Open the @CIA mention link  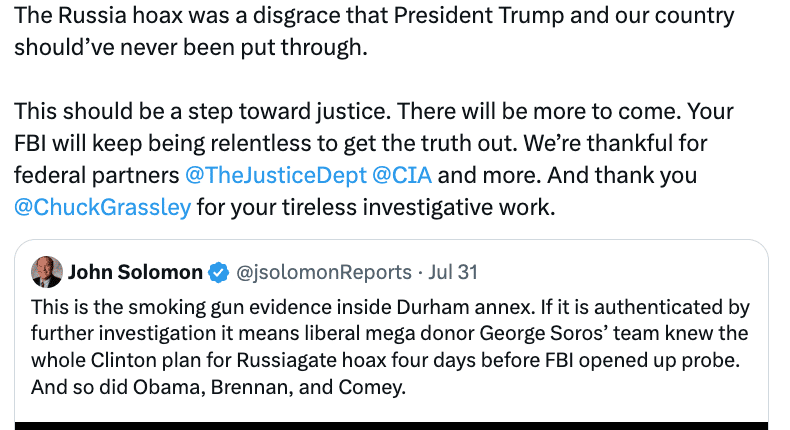[x=402, y=176]
